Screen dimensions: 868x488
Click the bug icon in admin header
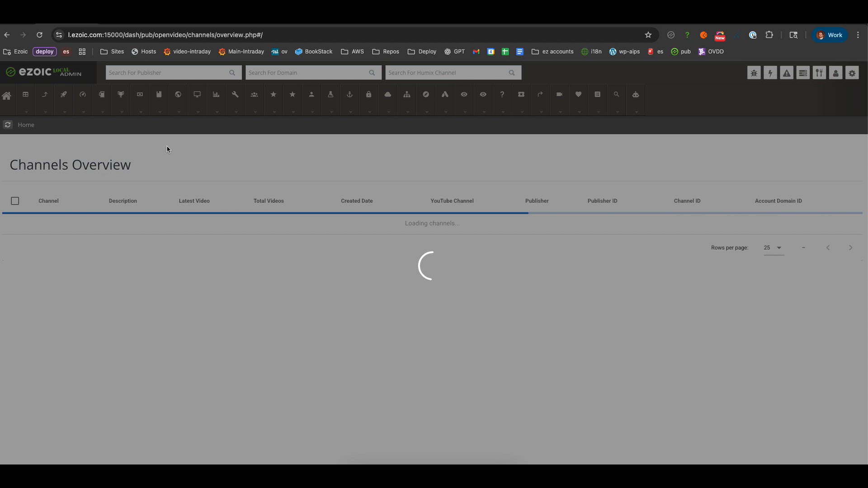754,73
